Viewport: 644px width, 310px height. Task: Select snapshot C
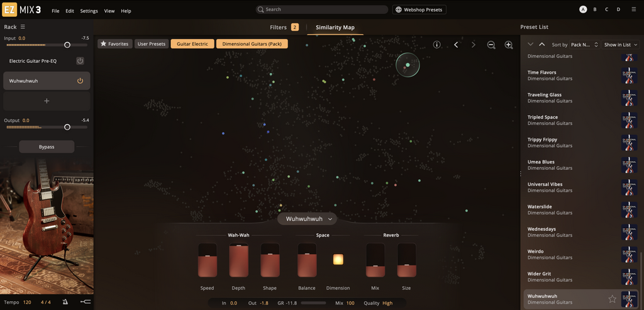pyautogui.click(x=607, y=9)
